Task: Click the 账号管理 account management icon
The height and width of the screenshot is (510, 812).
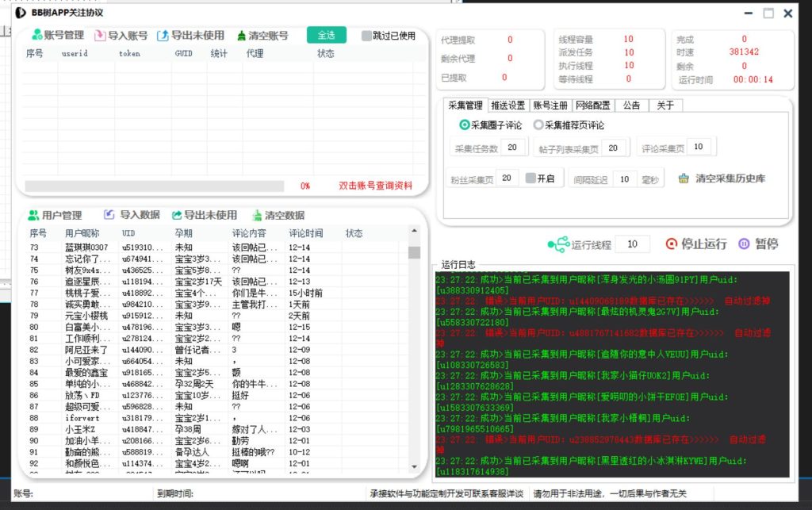Action: (x=36, y=36)
